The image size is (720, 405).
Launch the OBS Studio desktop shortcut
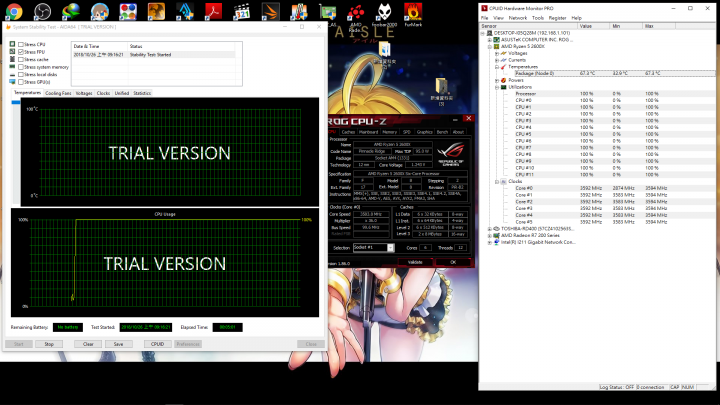coord(42,11)
